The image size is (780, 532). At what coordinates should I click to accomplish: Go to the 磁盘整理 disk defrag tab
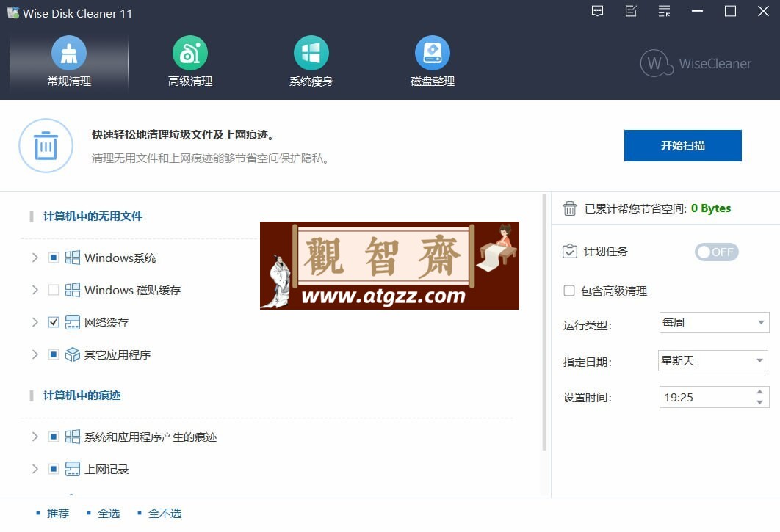pyautogui.click(x=433, y=62)
